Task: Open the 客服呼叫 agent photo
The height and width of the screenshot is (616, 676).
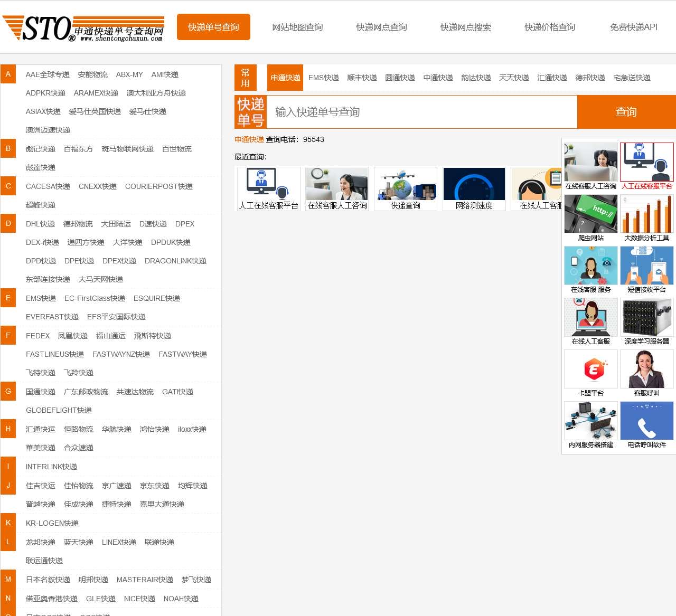Action: pos(647,369)
